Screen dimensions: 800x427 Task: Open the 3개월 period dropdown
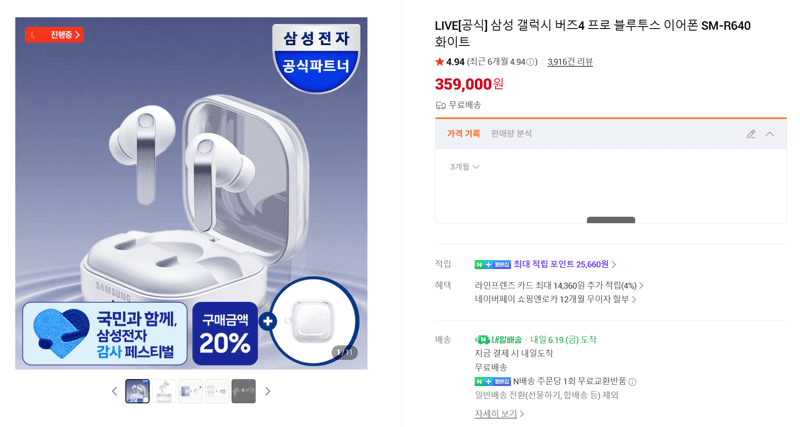(464, 167)
